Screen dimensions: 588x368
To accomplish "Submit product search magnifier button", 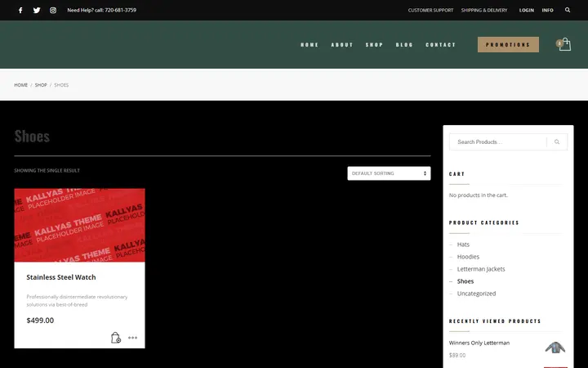I will [x=557, y=142].
